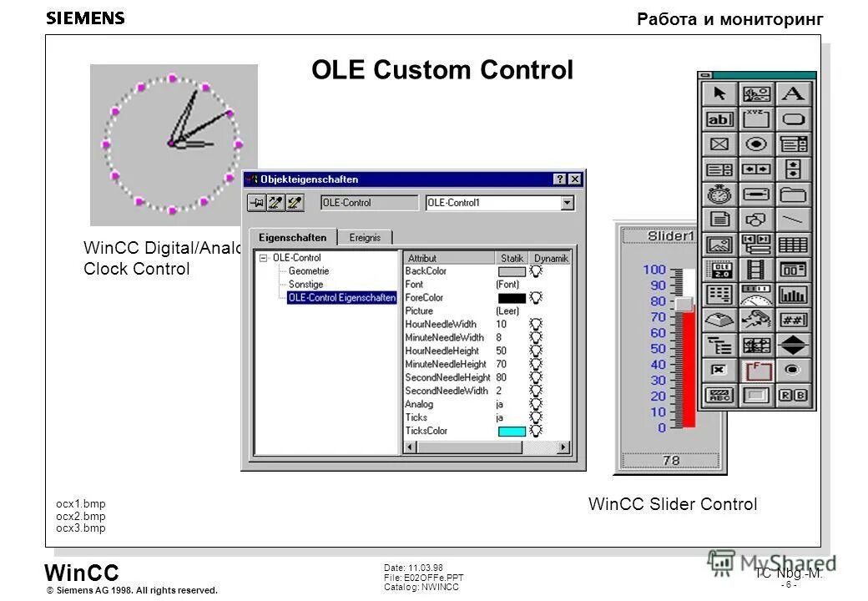Click the pin icon in Objekteigenschaften toolbar
The image size is (868, 601).
[x=256, y=203]
